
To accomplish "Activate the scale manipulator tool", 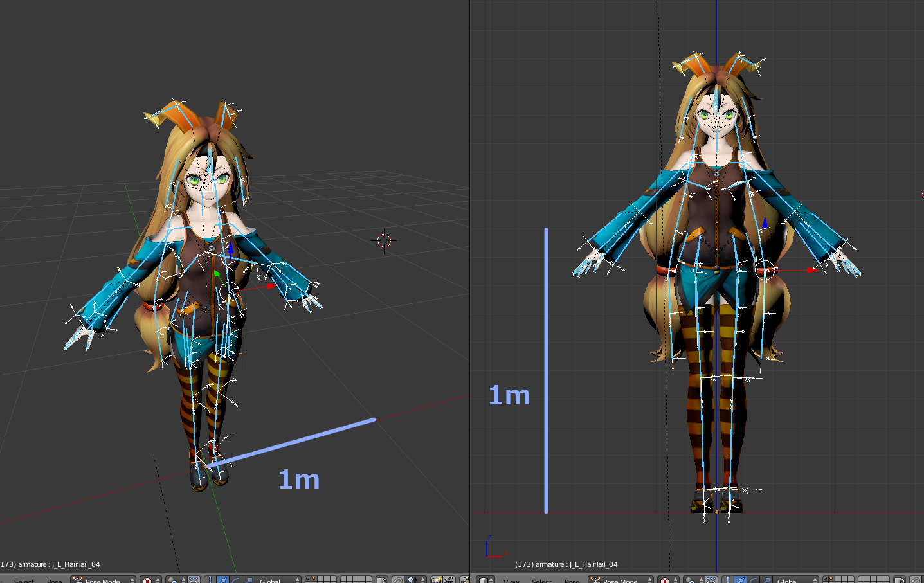I will point(249,579).
